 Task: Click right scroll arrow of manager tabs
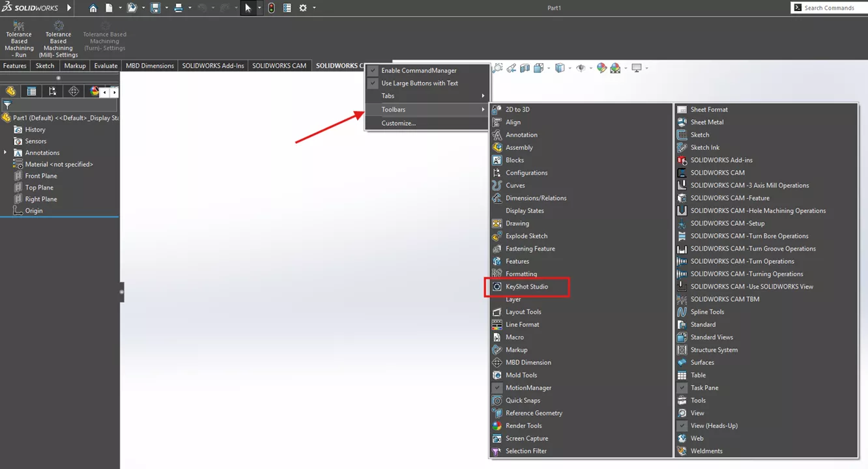click(x=114, y=92)
